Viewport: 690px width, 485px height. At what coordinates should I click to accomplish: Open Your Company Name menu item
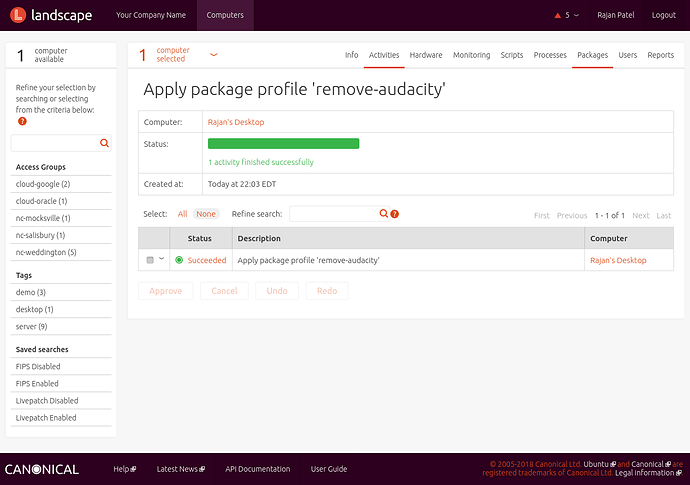tap(151, 15)
